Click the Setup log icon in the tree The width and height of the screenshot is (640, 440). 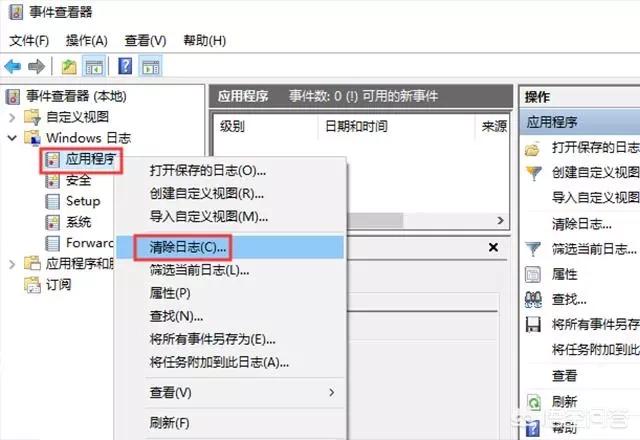coord(52,201)
